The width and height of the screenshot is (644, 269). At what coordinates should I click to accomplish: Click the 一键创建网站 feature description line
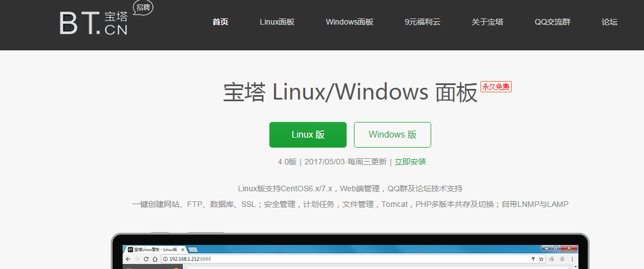pos(351,204)
